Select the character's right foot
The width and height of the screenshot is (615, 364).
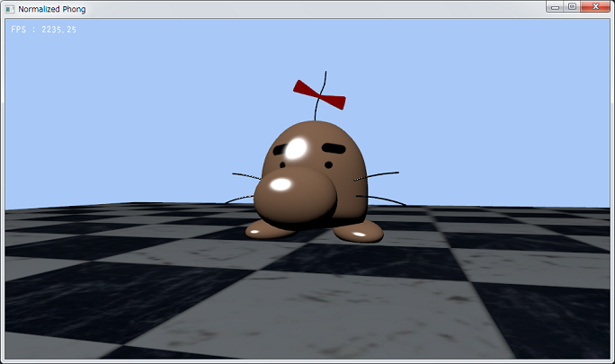coord(360,234)
